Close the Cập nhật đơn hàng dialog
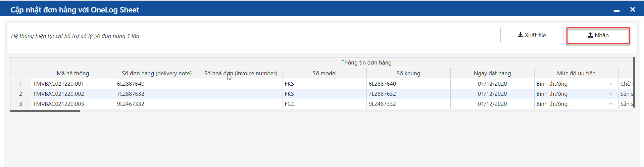Viewport: 644px width, 167px height. pyautogui.click(x=633, y=9)
